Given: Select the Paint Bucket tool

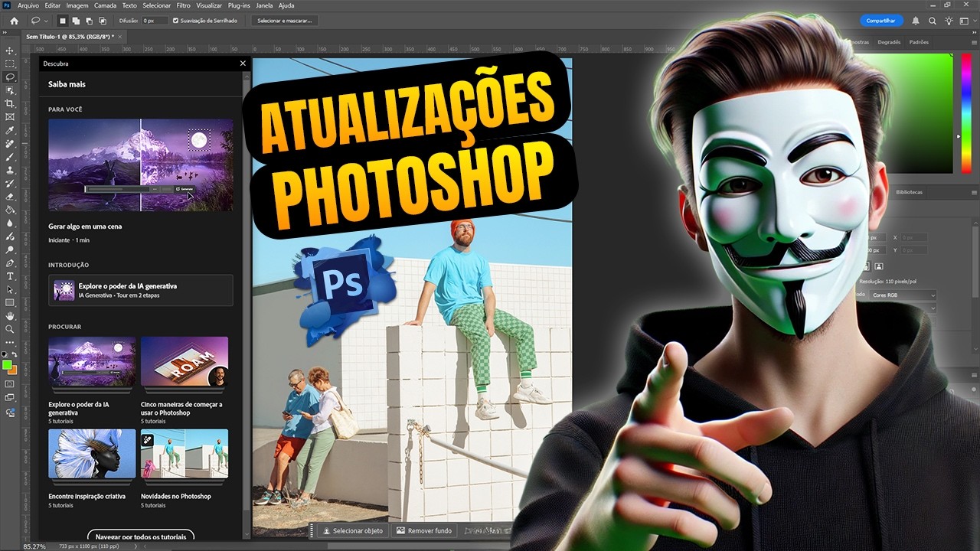Looking at the screenshot, I should (10, 210).
